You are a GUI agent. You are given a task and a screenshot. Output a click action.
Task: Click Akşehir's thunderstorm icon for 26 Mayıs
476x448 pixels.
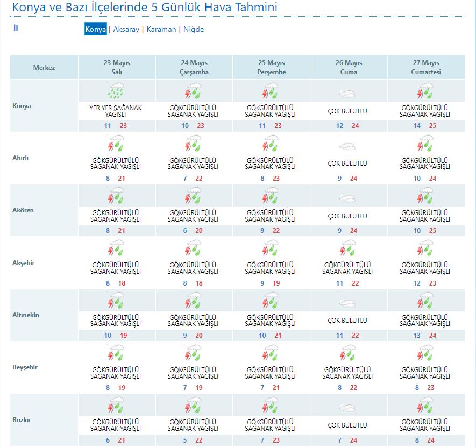click(349, 248)
